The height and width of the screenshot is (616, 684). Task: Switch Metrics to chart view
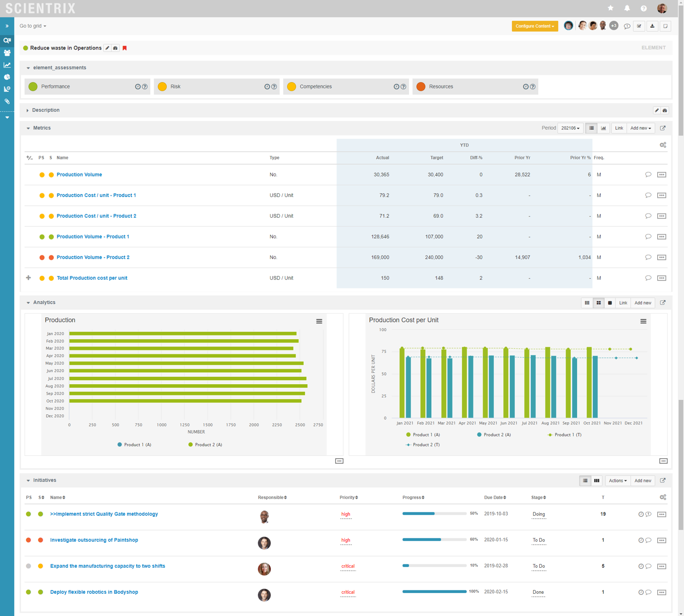(x=603, y=128)
